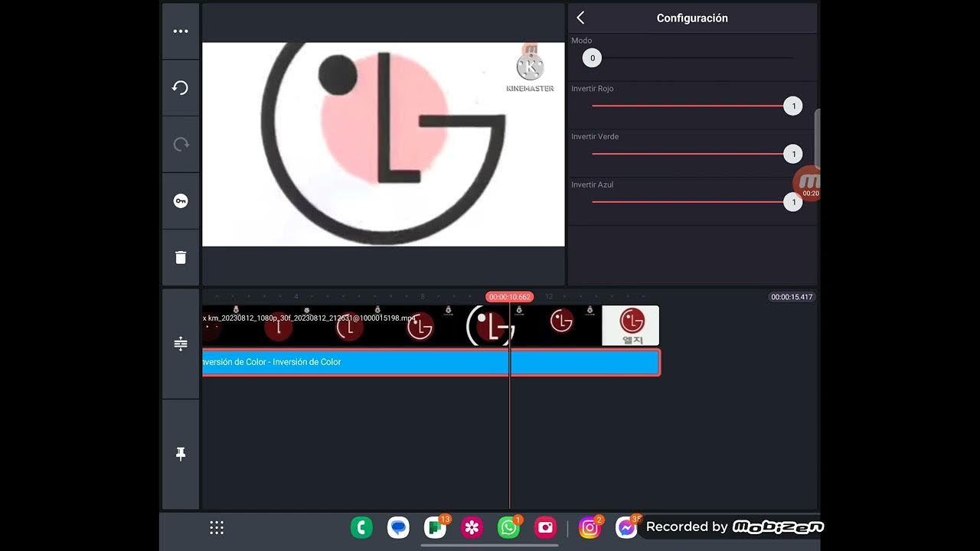Tap the Mobizen floating recorder bubble

click(808, 184)
